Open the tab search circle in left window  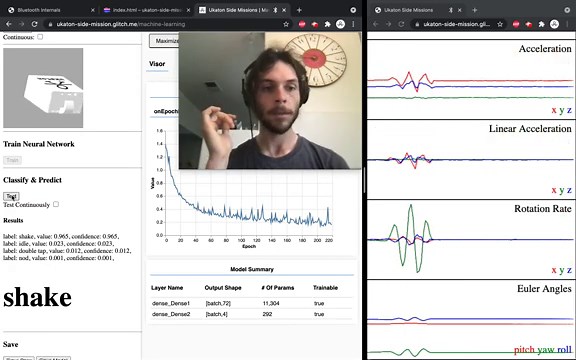click(x=353, y=10)
